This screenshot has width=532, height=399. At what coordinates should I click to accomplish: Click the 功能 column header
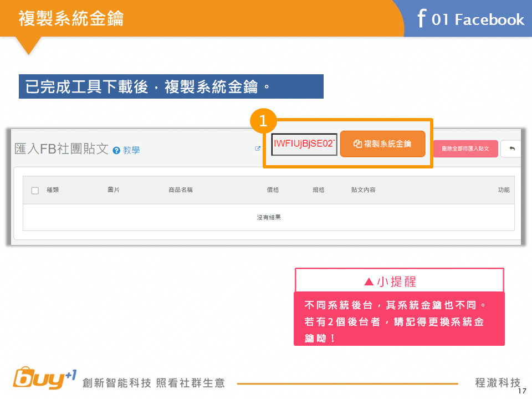point(503,190)
